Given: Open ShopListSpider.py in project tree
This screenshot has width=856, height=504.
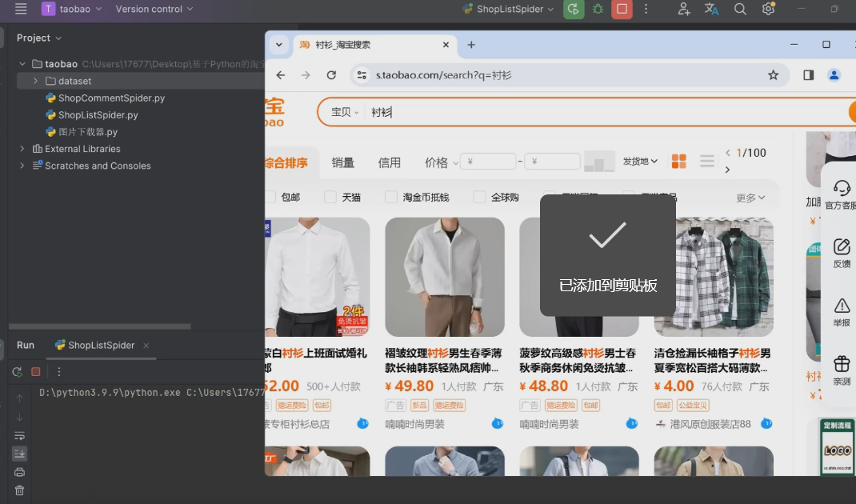Looking at the screenshot, I should pos(98,114).
